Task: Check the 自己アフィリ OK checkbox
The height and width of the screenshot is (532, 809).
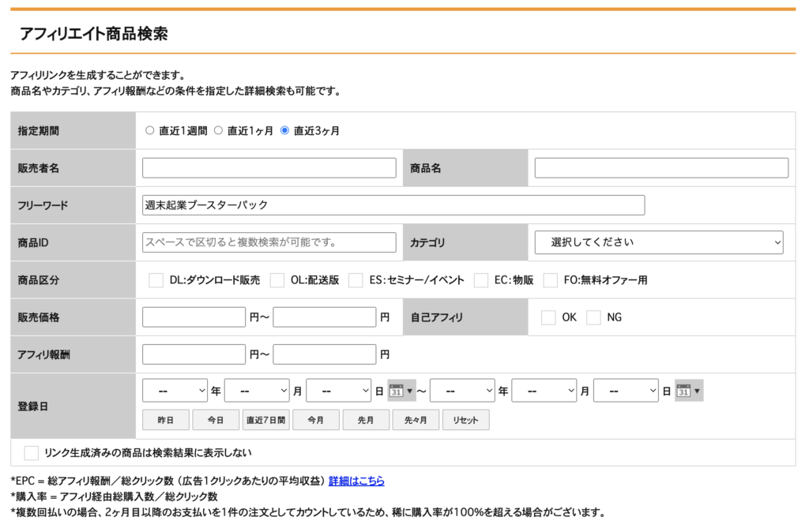Action: pyautogui.click(x=548, y=317)
